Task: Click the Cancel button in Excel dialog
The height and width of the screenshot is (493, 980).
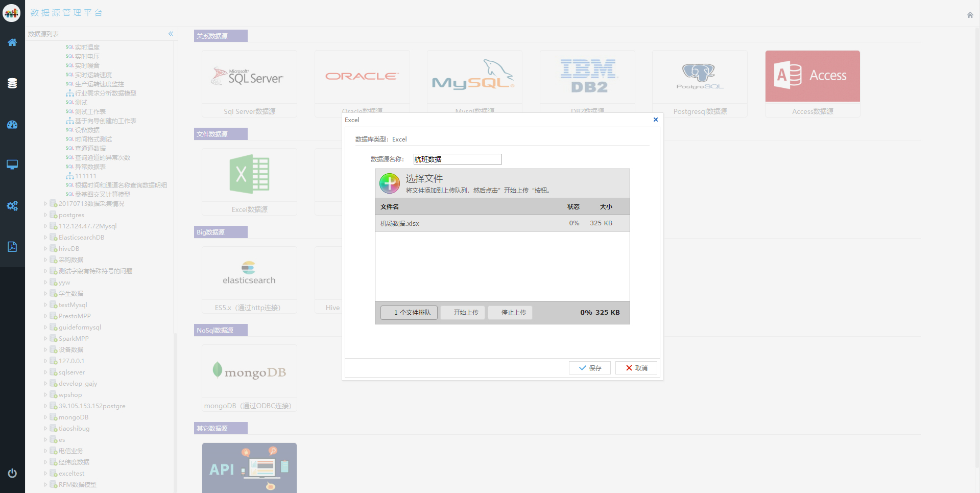Action: pyautogui.click(x=636, y=368)
